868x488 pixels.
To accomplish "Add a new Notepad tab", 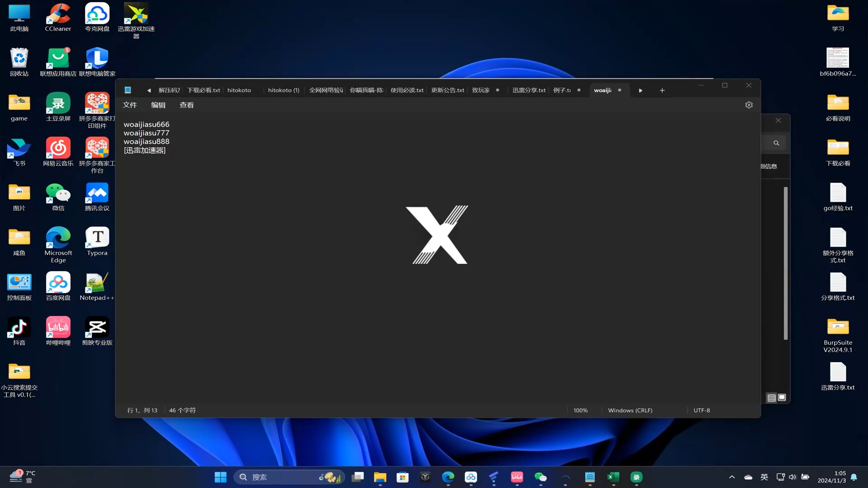I will click(x=662, y=90).
